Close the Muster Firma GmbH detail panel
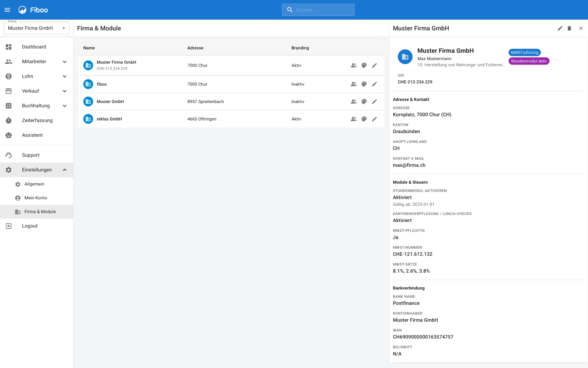 [x=581, y=28]
